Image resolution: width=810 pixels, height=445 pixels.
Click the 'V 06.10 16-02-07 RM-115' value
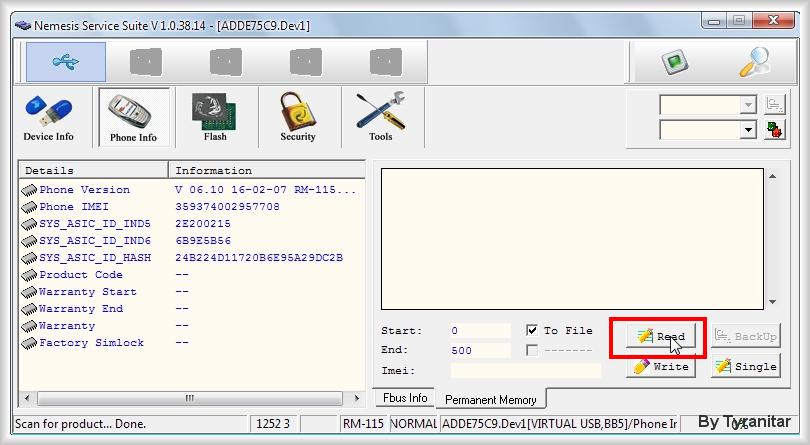coord(266,190)
